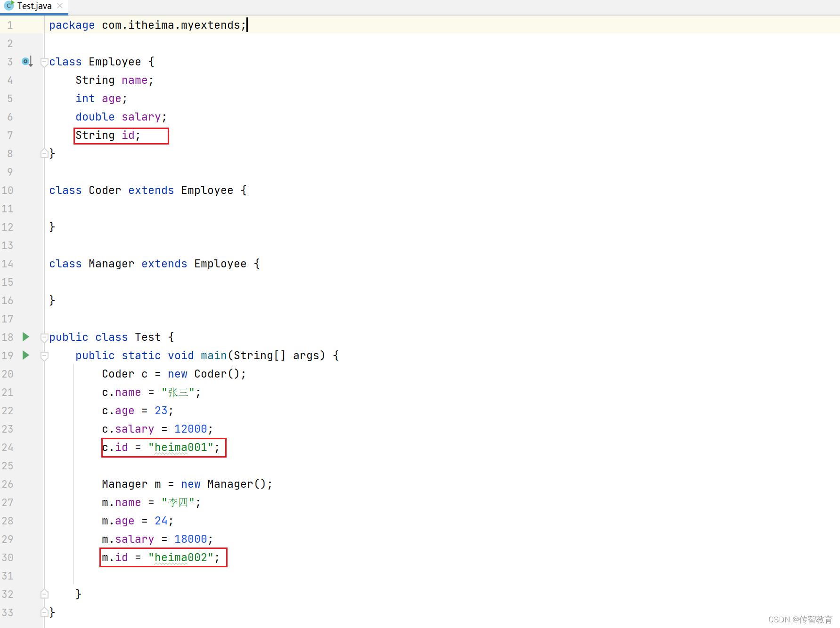Click the Java class icon on Test.java tab
The width and height of the screenshot is (840, 628).
(x=9, y=6)
